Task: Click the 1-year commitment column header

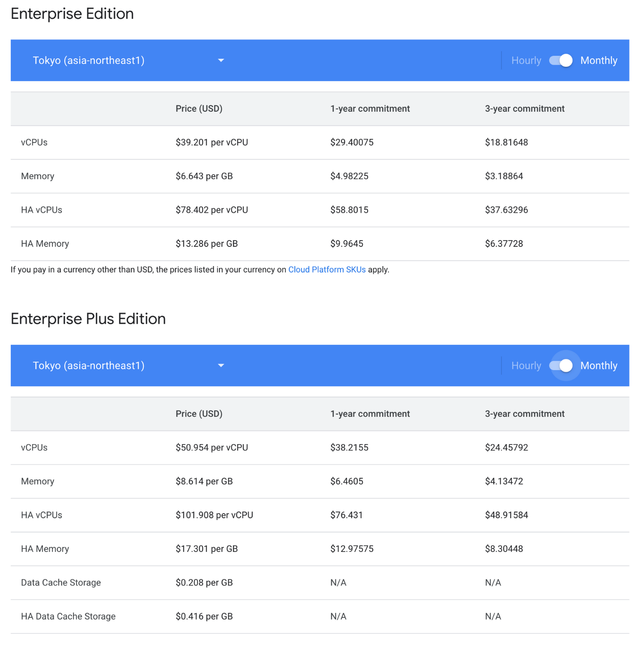Action: [370, 109]
